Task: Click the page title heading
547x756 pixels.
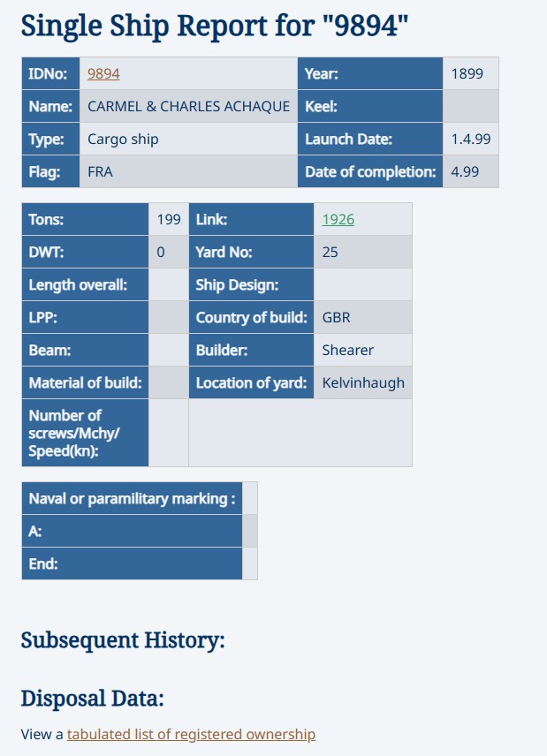Action: pyautogui.click(x=215, y=26)
